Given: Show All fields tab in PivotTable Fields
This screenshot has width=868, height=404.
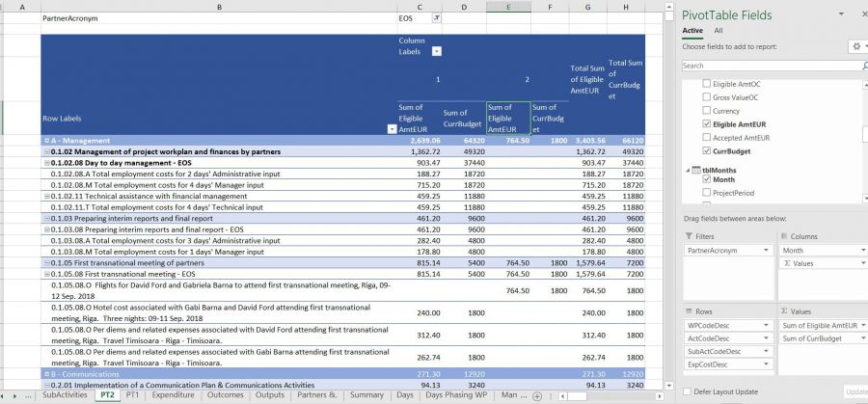Looking at the screenshot, I should (718, 31).
